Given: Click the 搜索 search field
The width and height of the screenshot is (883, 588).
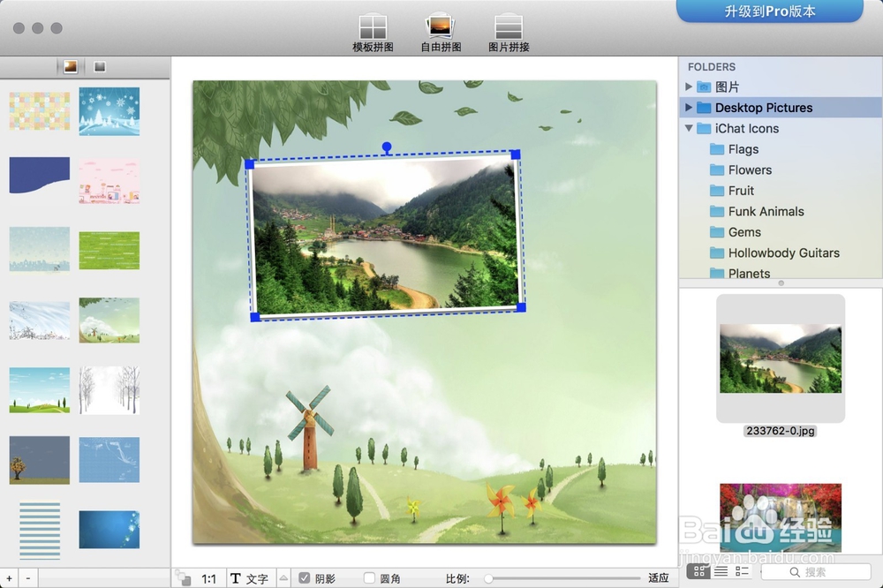Looking at the screenshot, I should pyautogui.click(x=816, y=572).
